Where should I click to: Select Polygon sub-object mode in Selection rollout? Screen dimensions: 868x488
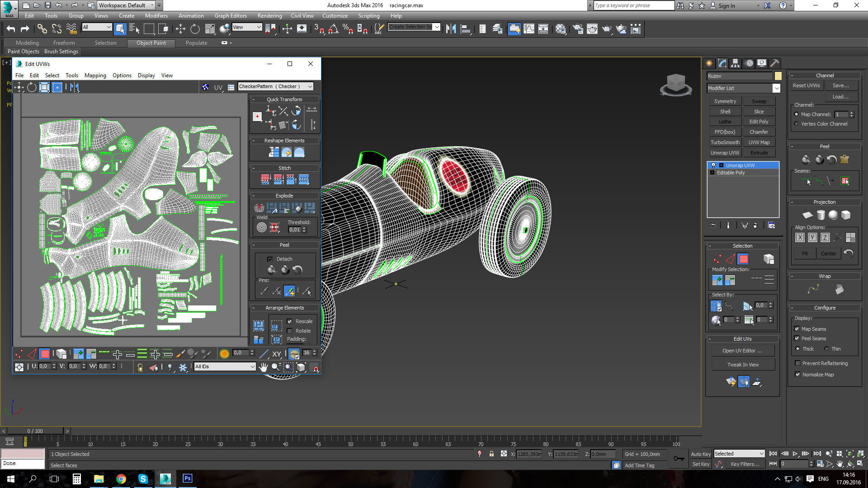(743, 259)
